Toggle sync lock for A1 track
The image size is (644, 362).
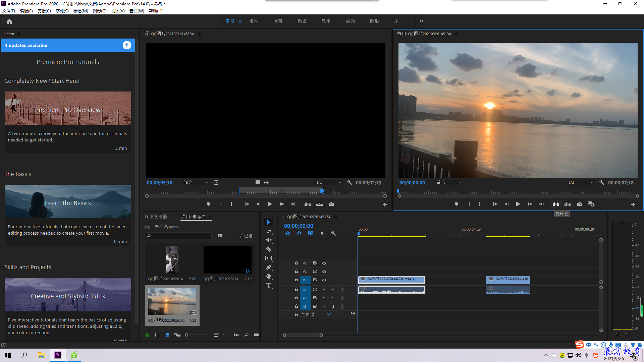pos(315,290)
